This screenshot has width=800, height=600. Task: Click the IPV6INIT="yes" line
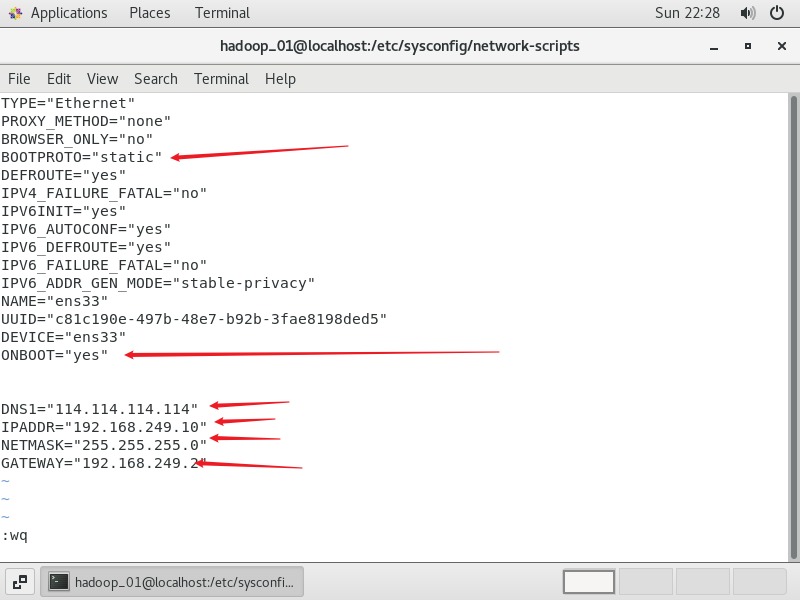pos(63,211)
